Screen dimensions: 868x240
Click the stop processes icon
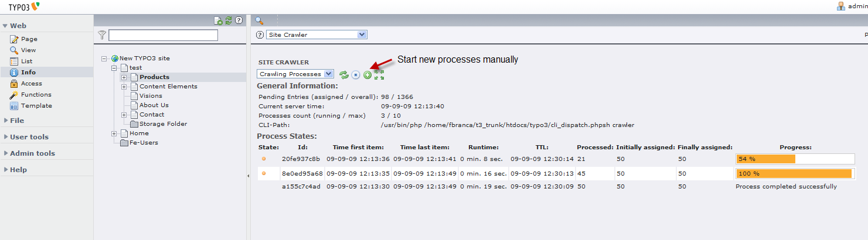tap(356, 75)
